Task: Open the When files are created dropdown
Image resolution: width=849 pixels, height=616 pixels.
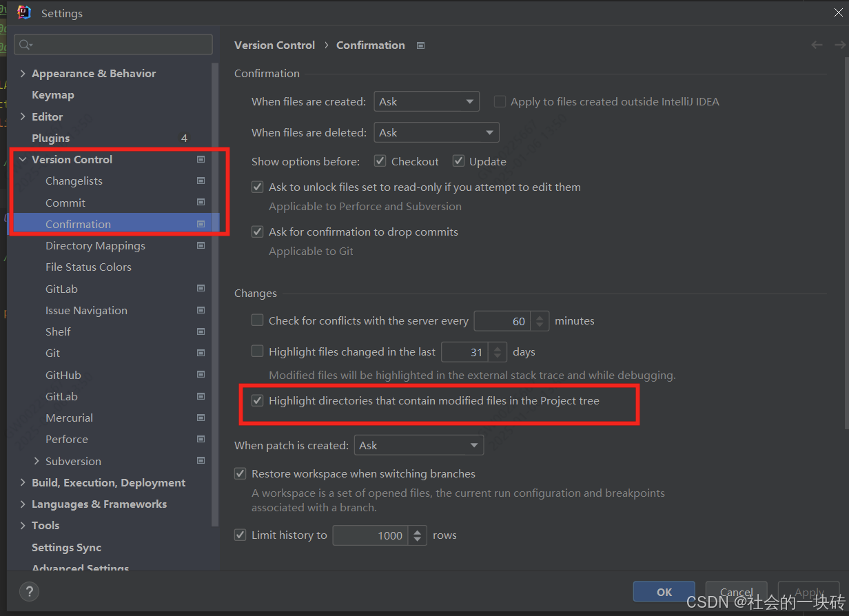Action: [x=427, y=101]
